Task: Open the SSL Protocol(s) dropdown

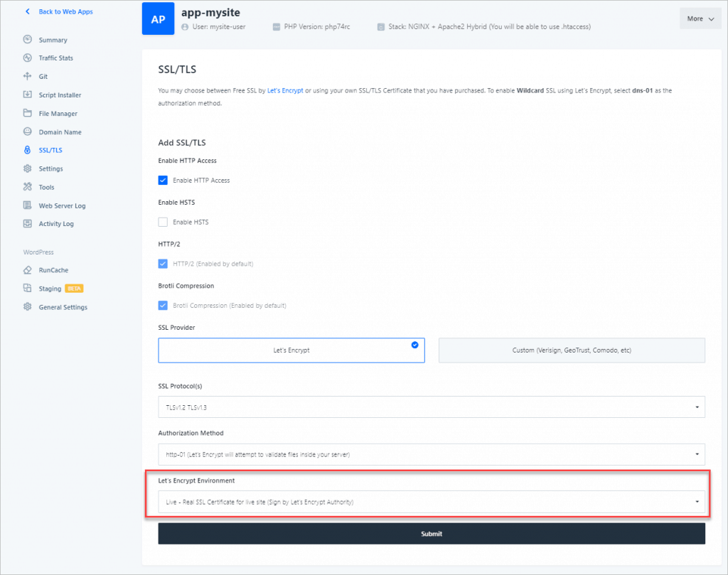Action: (432, 407)
